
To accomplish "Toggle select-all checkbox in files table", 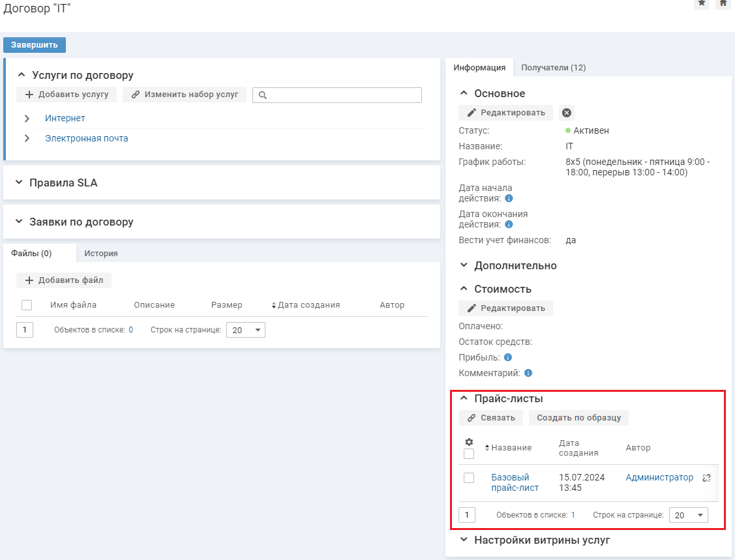I will pos(27,305).
